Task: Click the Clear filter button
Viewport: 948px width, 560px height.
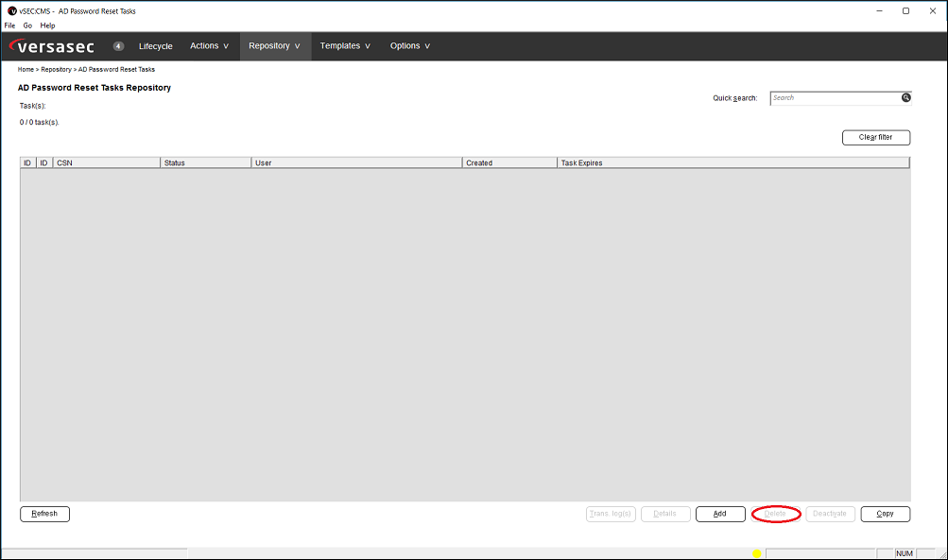Action: [876, 138]
